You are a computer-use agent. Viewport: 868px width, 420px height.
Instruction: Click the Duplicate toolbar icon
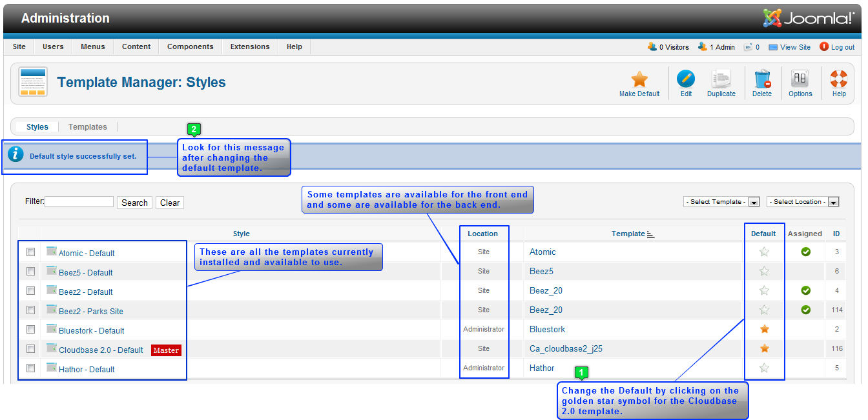pos(721,79)
